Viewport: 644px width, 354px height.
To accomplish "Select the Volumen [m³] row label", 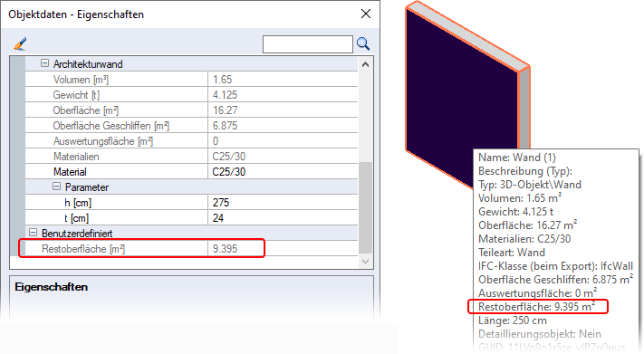I will pos(81,80).
